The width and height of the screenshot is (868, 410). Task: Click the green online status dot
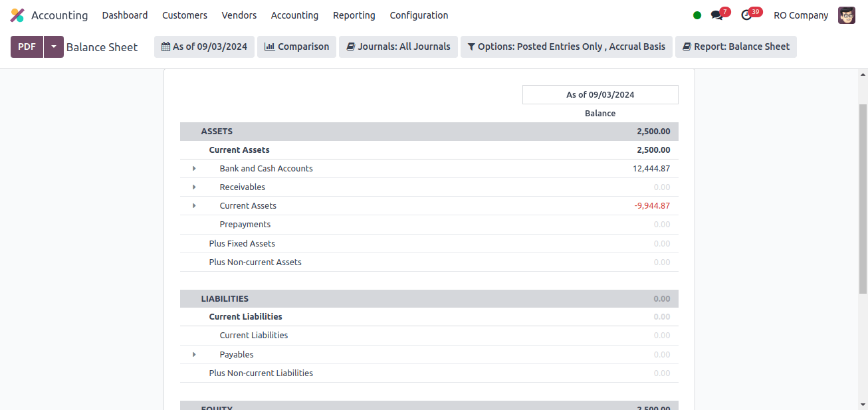[x=697, y=15]
